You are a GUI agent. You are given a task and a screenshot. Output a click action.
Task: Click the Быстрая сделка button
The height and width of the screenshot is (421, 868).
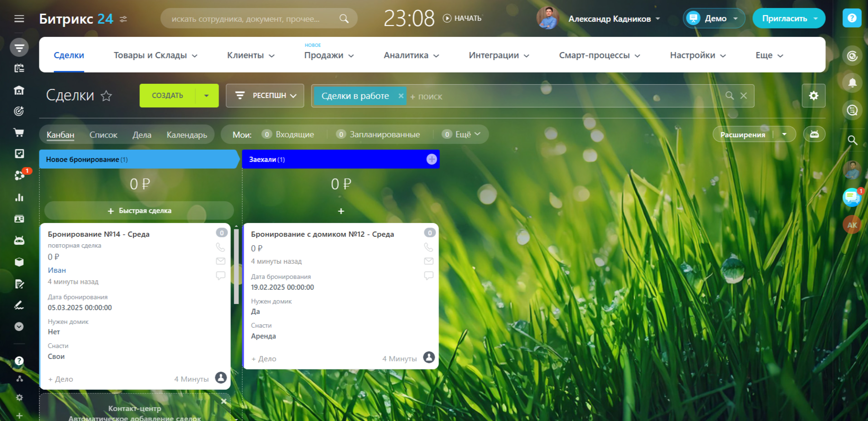(x=139, y=211)
